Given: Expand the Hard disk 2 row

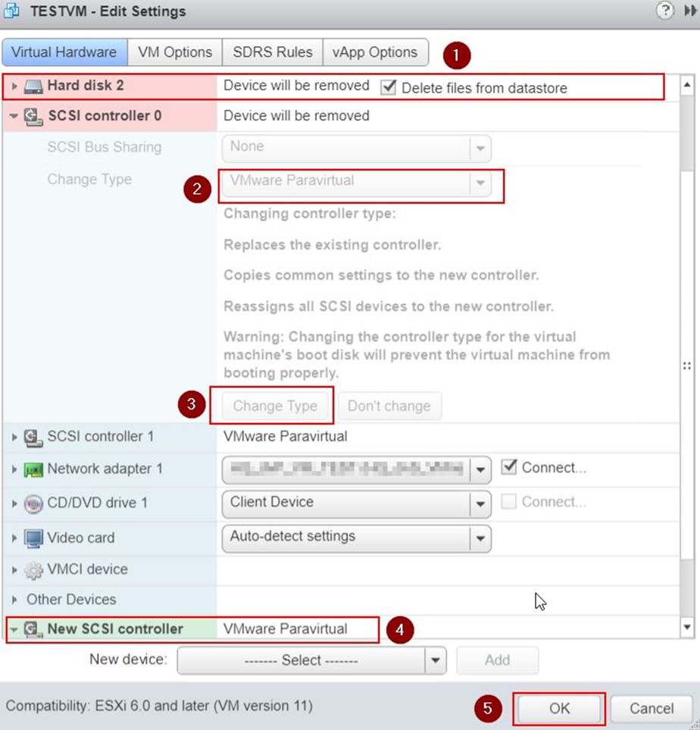Looking at the screenshot, I should (14, 86).
